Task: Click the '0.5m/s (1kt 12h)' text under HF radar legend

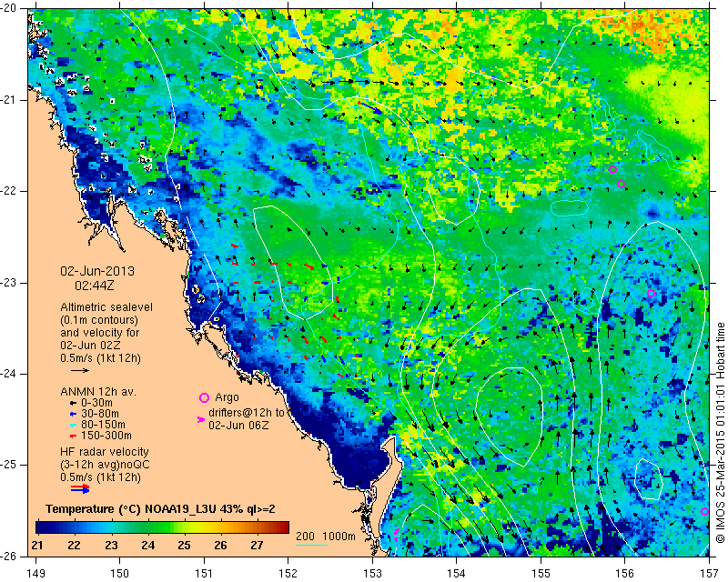Action: click(100, 477)
